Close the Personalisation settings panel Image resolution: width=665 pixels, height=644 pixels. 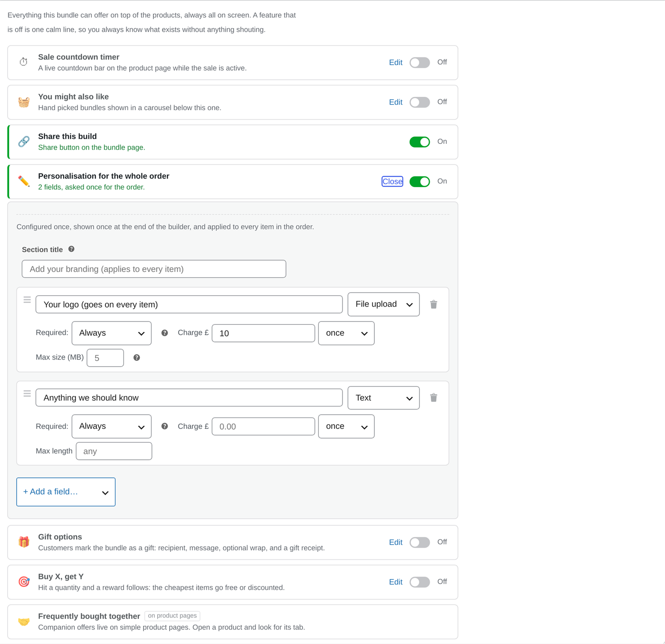(392, 181)
